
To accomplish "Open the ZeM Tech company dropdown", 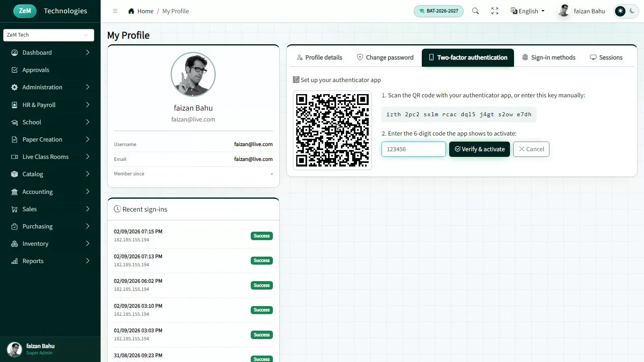I will click(x=49, y=35).
